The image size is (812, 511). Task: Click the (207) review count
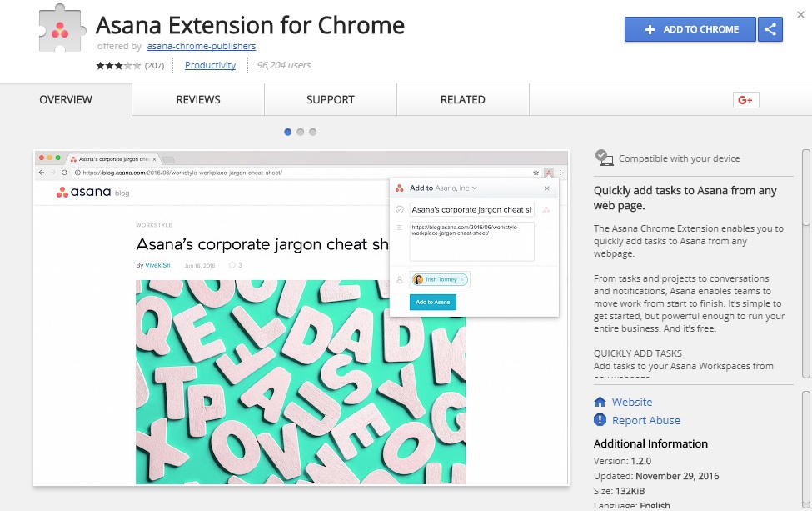pyautogui.click(x=154, y=65)
